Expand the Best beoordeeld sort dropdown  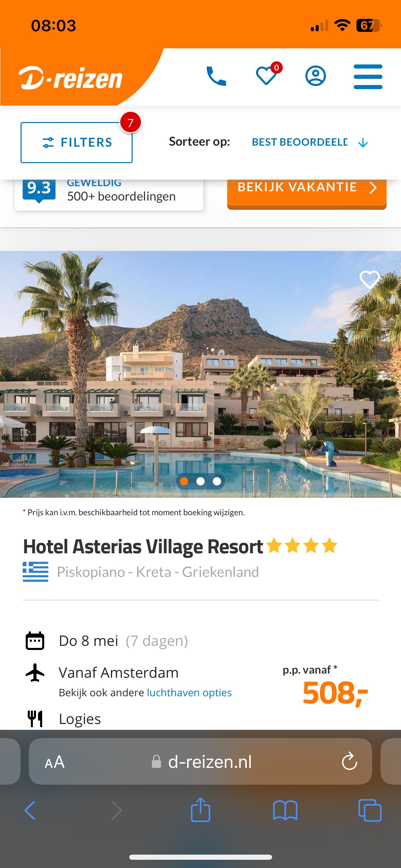[x=310, y=142]
